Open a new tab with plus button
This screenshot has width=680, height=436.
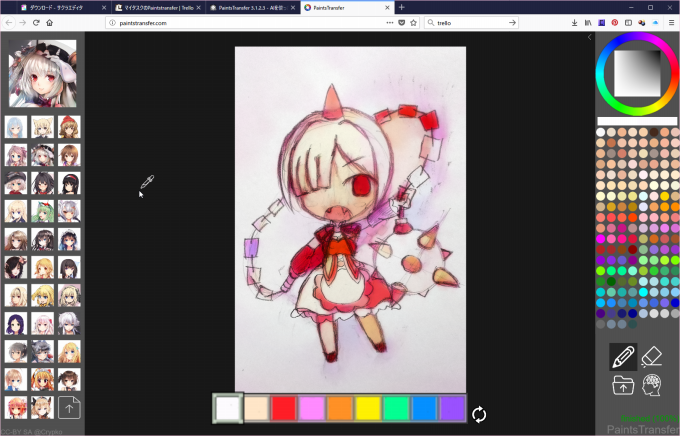(402, 7)
